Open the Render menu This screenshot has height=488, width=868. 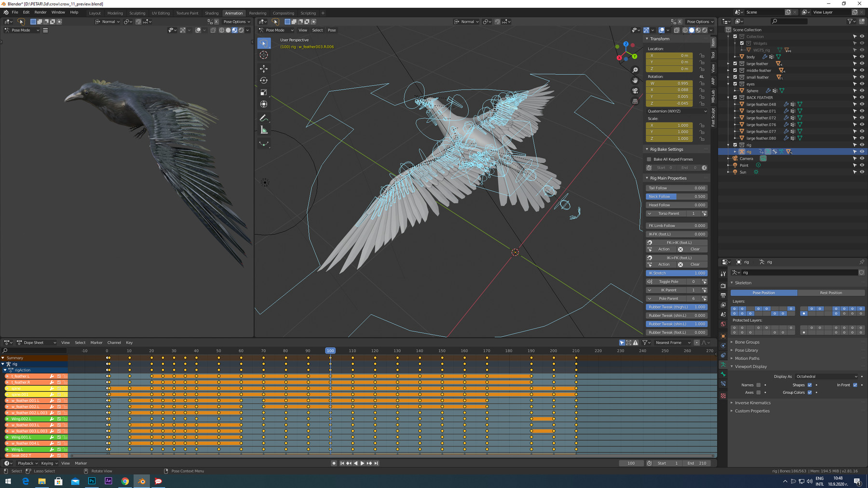click(x=41, y=12)
